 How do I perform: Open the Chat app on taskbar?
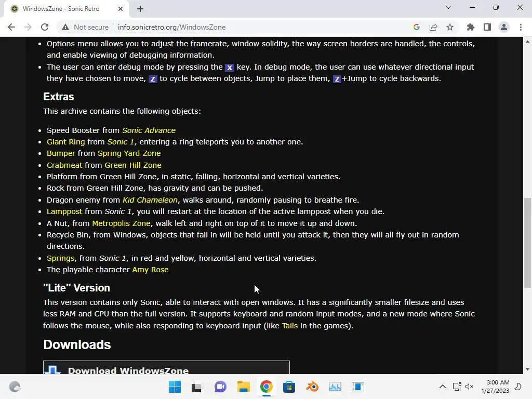coord(220,387)
